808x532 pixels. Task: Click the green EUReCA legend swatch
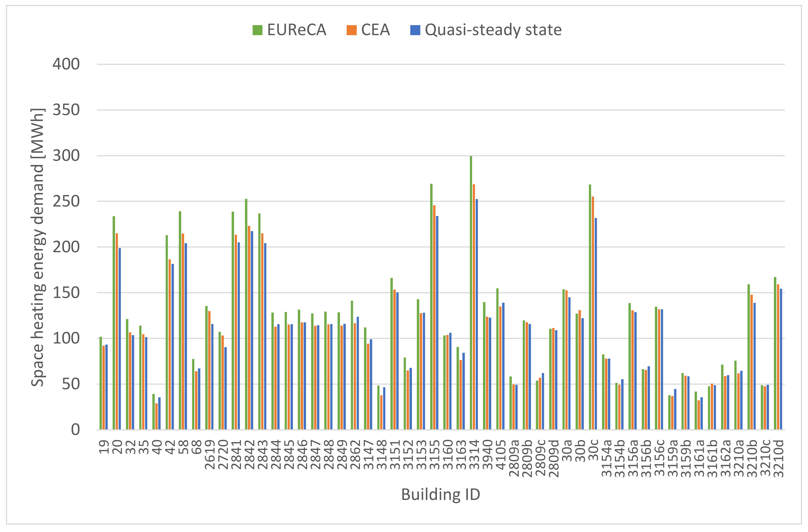257,30
